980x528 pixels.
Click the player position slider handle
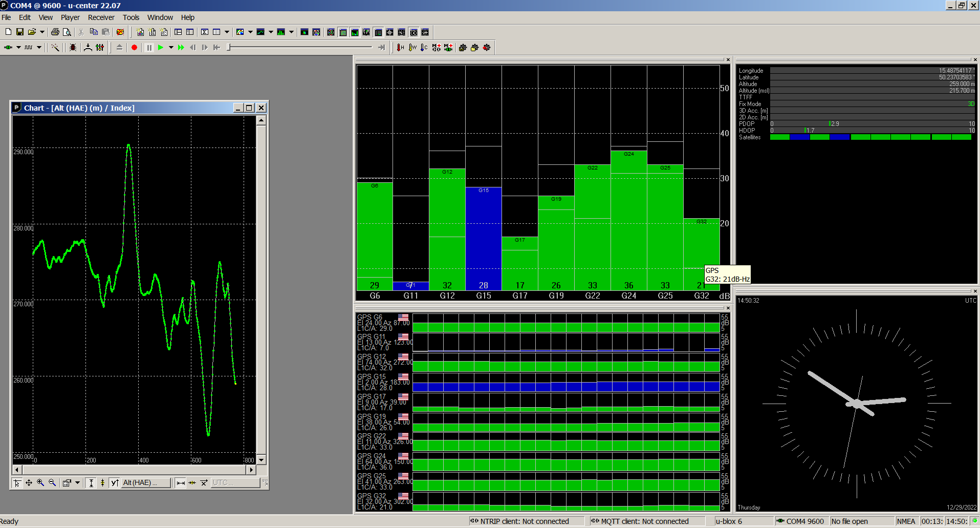229,48
